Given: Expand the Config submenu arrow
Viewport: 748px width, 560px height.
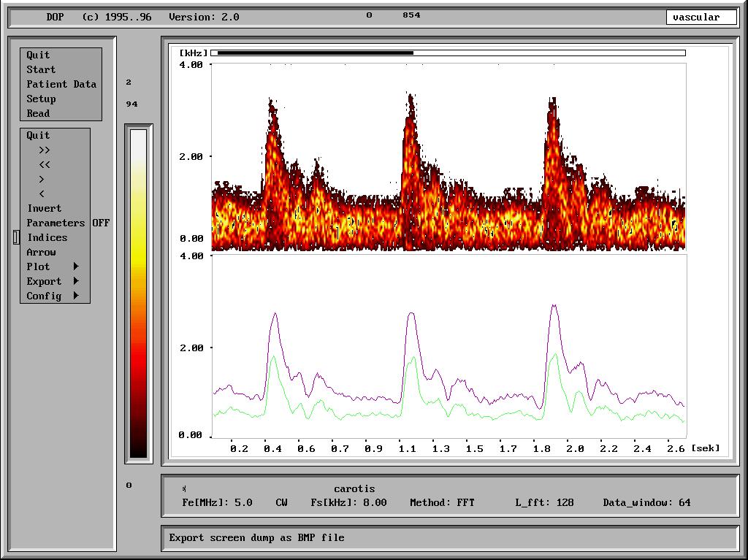Looking at the screenshot, I should click(76, 296).
